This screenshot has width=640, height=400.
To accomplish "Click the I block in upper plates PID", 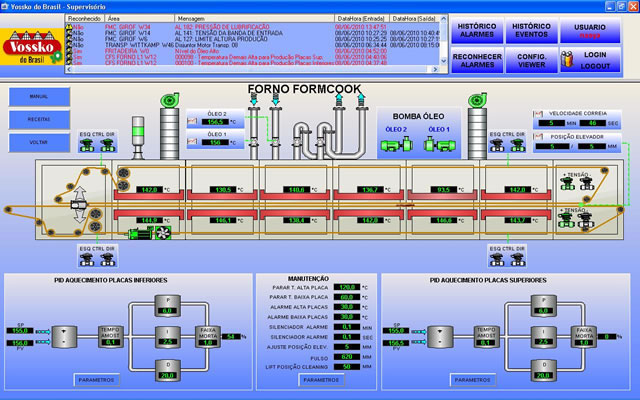I will pos(543,337).
